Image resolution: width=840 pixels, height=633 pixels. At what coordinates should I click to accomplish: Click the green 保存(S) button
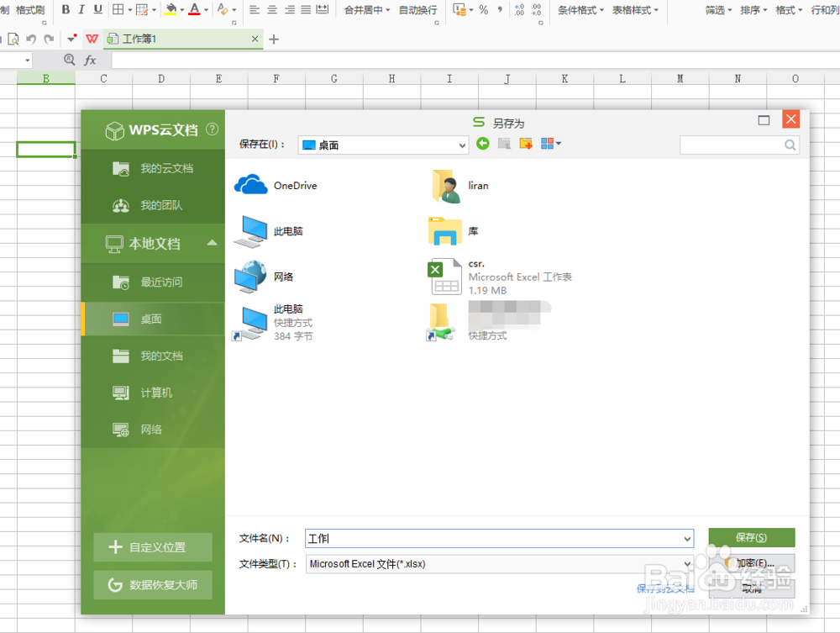click(x=752, y=538)
